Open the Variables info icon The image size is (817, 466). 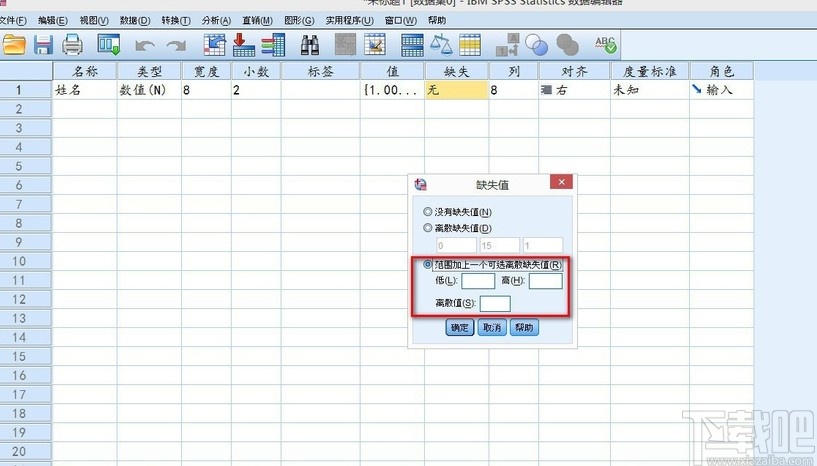[x=274, y=45]
